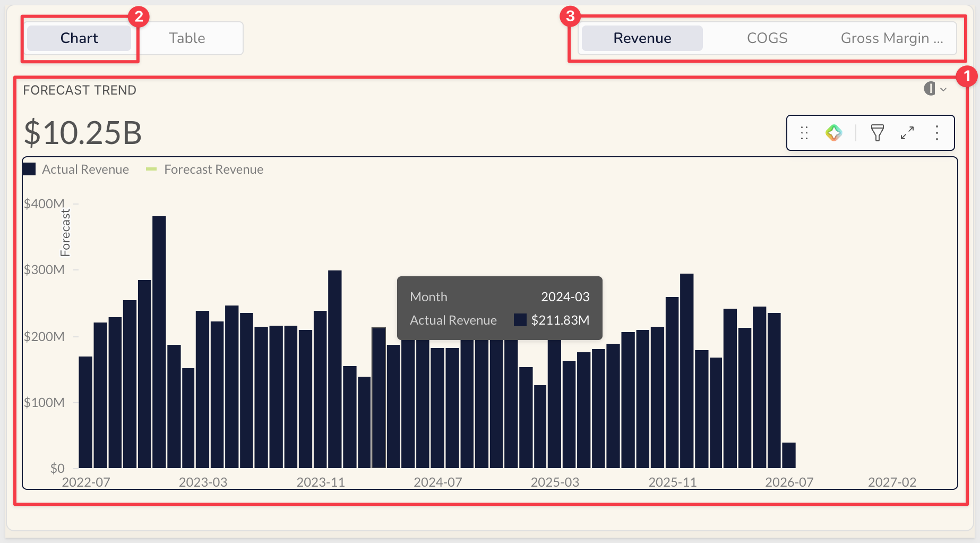Select the Gross Margin tab
Viewport: 980px width, 543px height.
click(x=892, y=38)
